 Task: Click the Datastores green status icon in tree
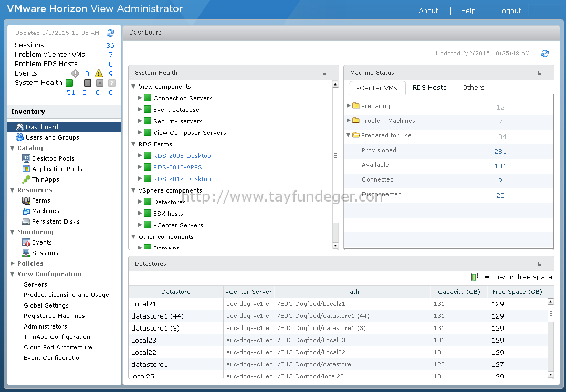point(147,202)
